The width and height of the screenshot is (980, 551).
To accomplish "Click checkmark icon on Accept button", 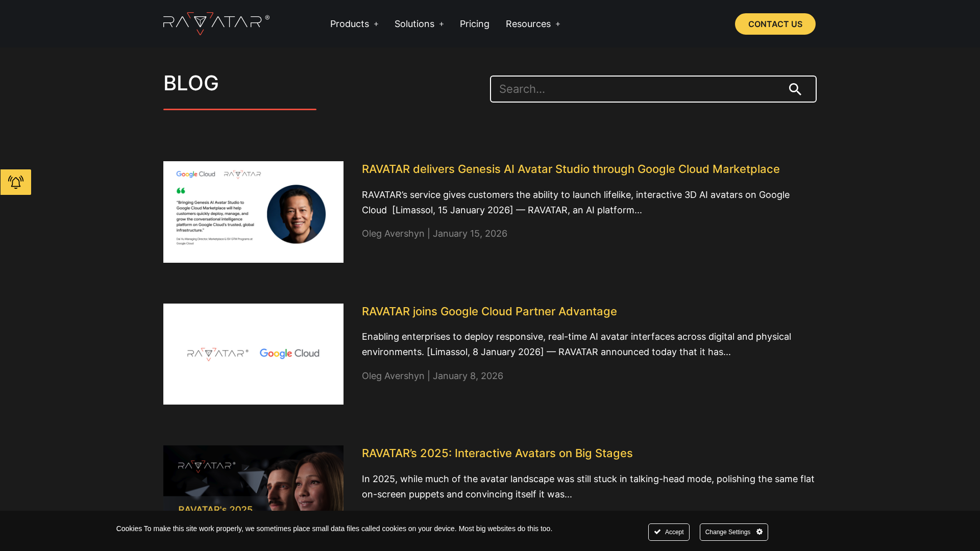I will 657,532.
